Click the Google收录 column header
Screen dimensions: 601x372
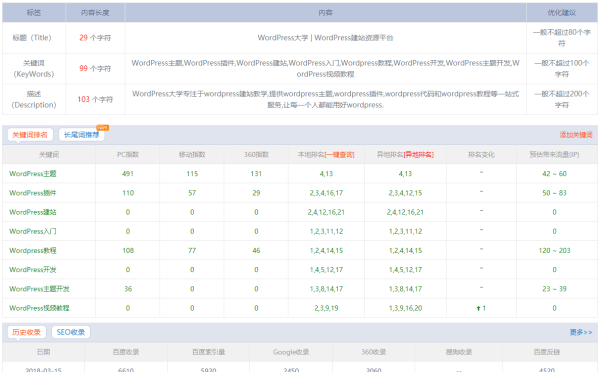pos(291,352)
